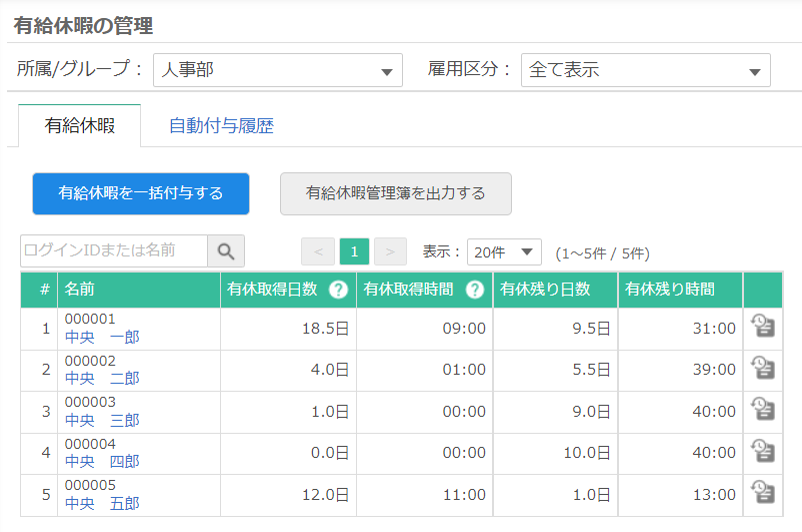Click the 01:00 taken hours cell
The width and height of the screenshot is (802, 532).
[x=425, y=370]
